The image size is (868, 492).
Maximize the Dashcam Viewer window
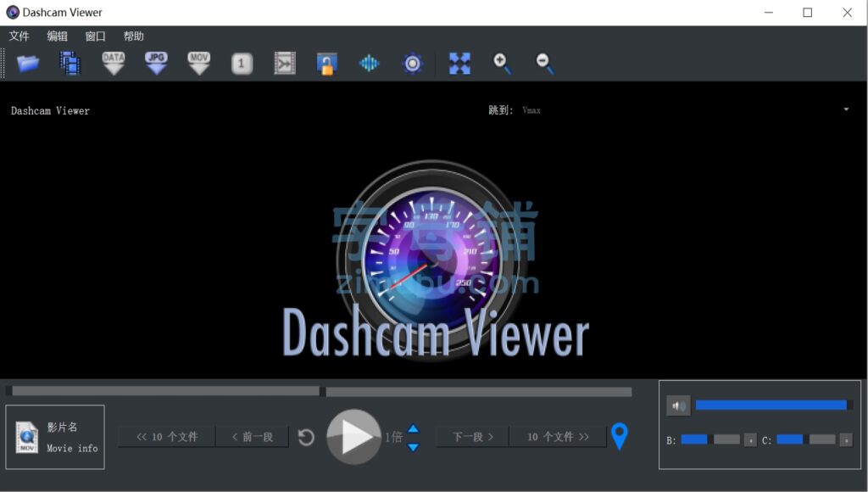click(808, 12)
